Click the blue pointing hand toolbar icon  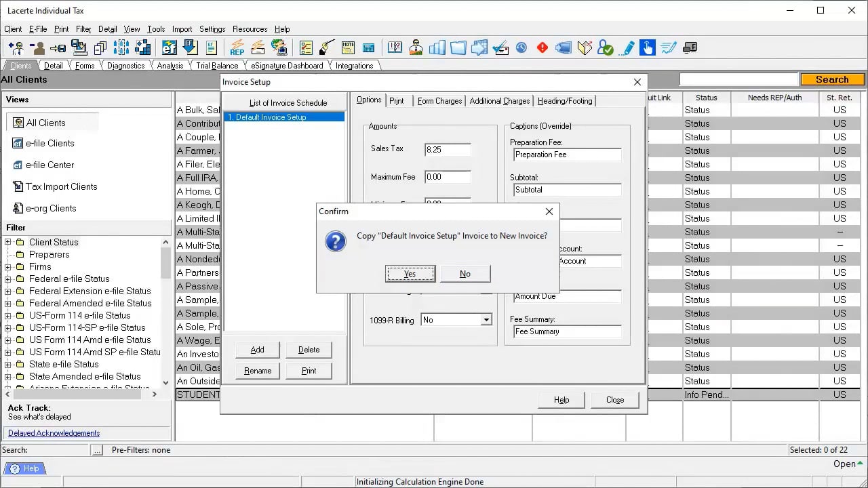(x=647, y=47)
